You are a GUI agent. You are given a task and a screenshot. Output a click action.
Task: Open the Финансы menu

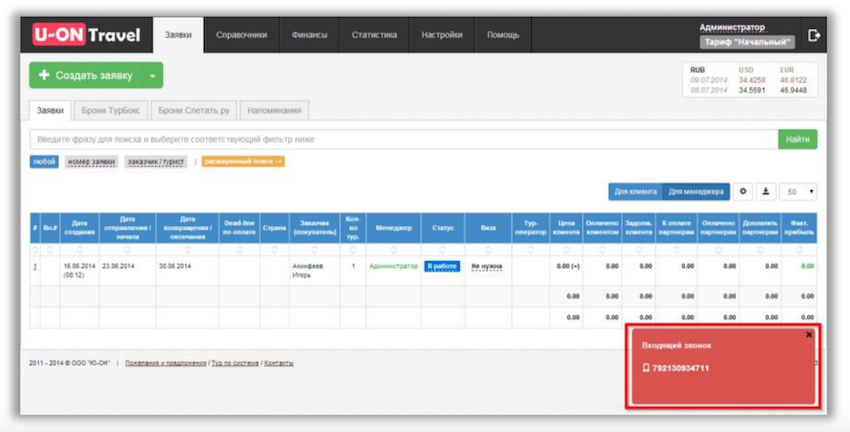click(x=309, y=35)
